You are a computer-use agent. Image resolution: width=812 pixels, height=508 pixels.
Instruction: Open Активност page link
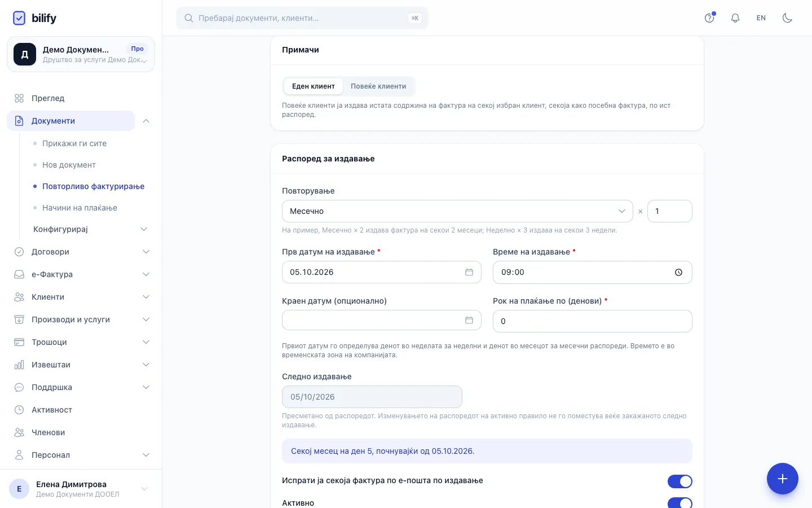pyautogui.click(x=52, y=410)
